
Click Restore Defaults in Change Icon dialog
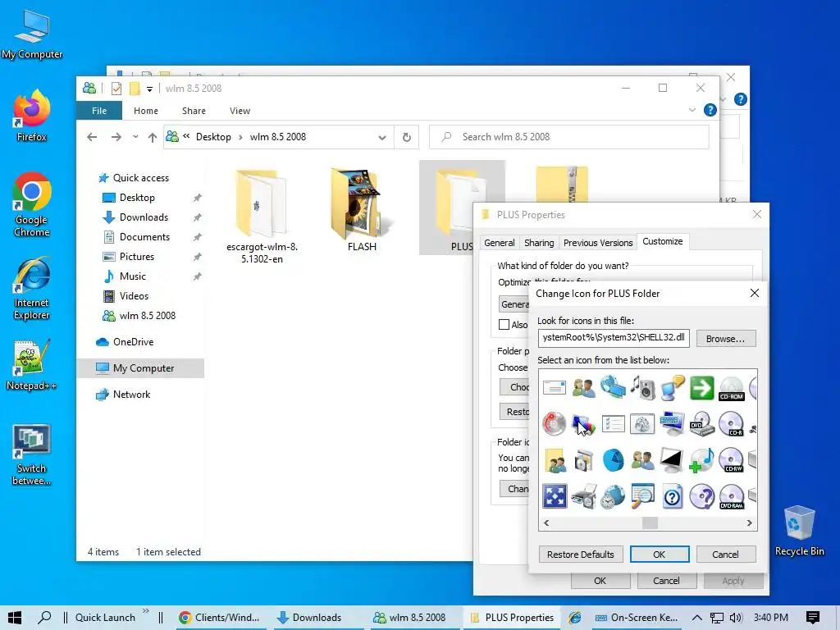pos(581,555)
